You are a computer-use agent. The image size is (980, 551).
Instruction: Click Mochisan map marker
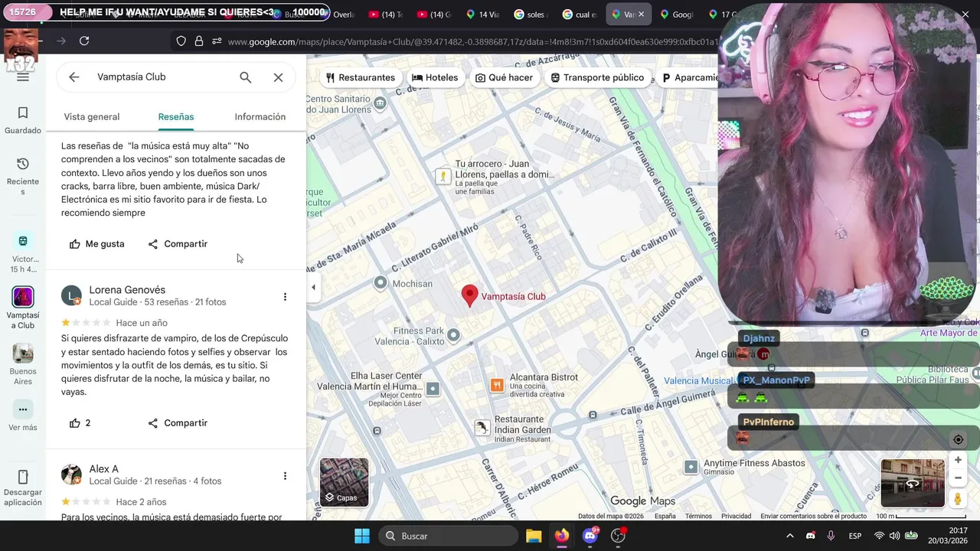click(x=381, y=283)
